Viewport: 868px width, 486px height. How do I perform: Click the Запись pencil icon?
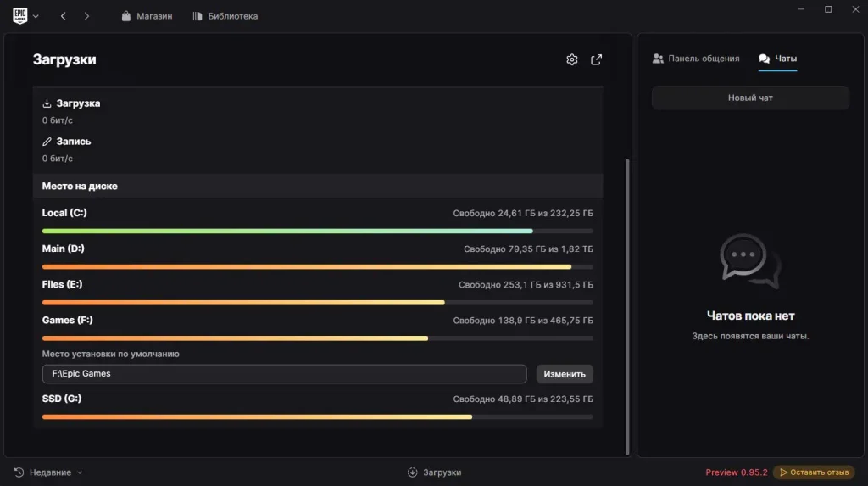[x=47, y=142]
